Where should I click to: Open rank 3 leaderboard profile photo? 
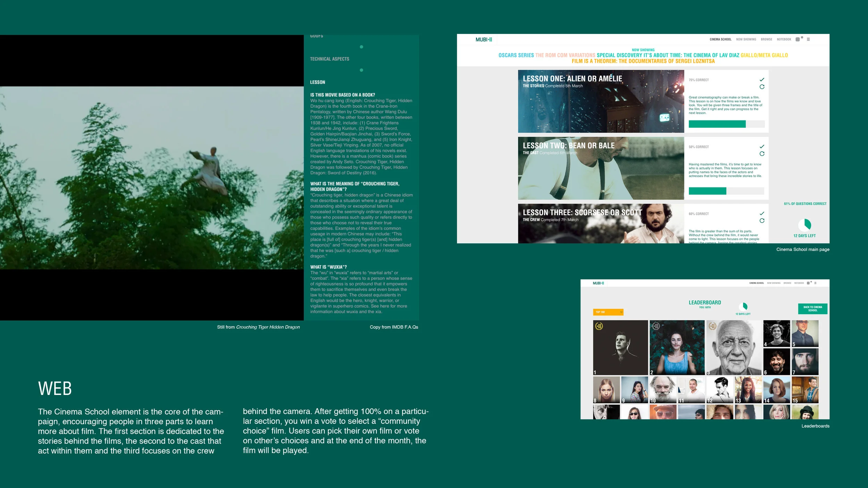coord(734,348)
